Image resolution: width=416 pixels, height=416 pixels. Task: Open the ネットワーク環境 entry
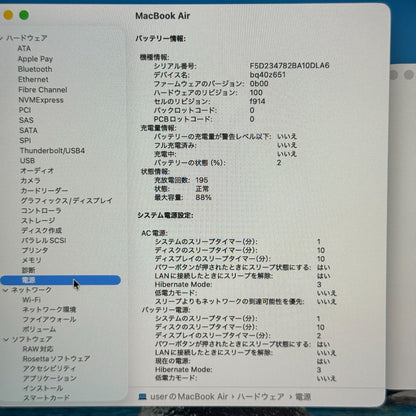pyautogui.click(x=49, y=310)
